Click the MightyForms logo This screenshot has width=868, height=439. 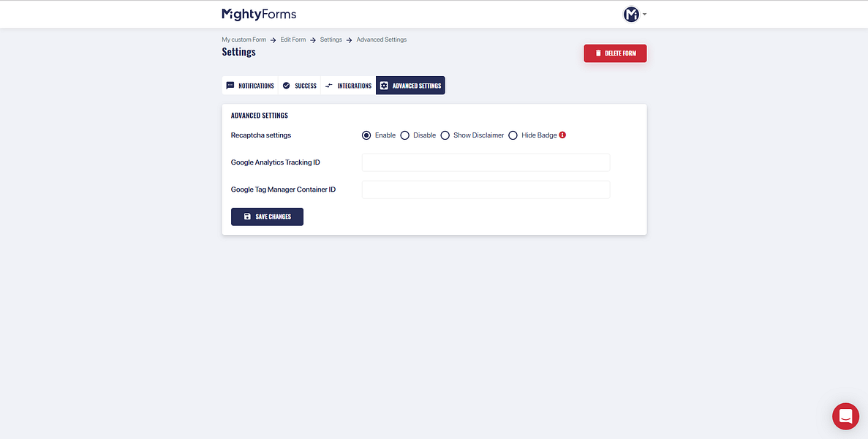point(257,14)
